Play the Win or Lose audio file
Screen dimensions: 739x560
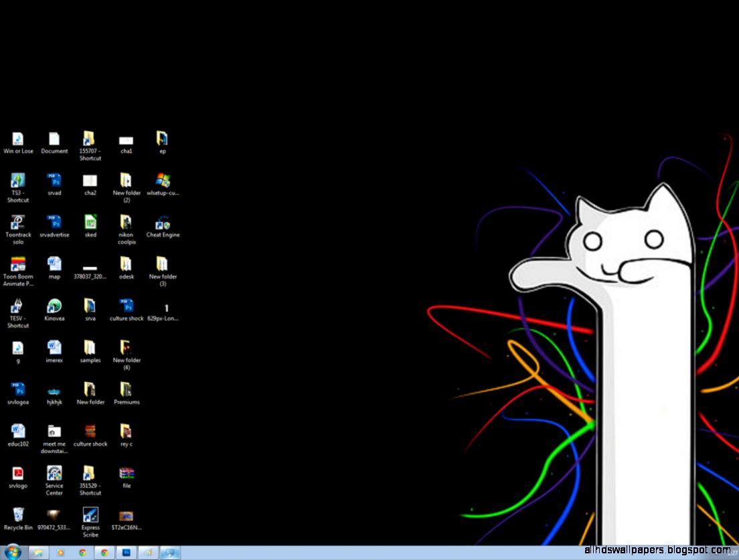[x=18, y=138]
